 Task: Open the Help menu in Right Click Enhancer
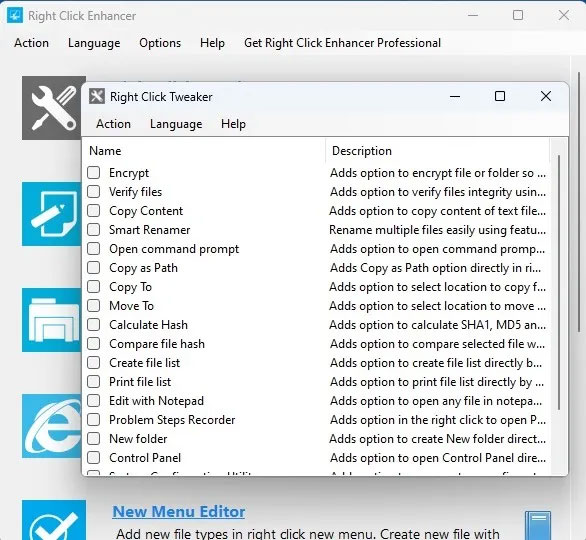212,43
